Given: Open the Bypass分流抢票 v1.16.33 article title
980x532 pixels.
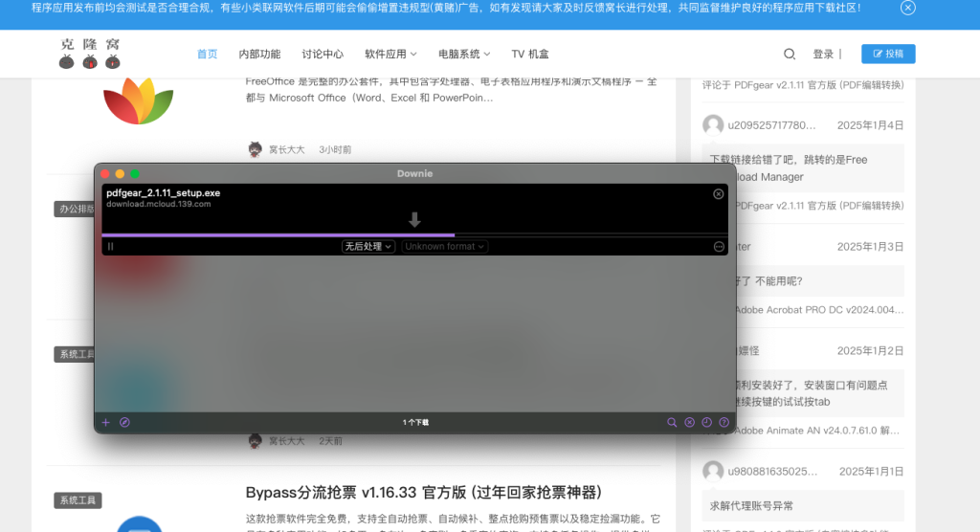Looking at the screenshot, I should [424, 493].
